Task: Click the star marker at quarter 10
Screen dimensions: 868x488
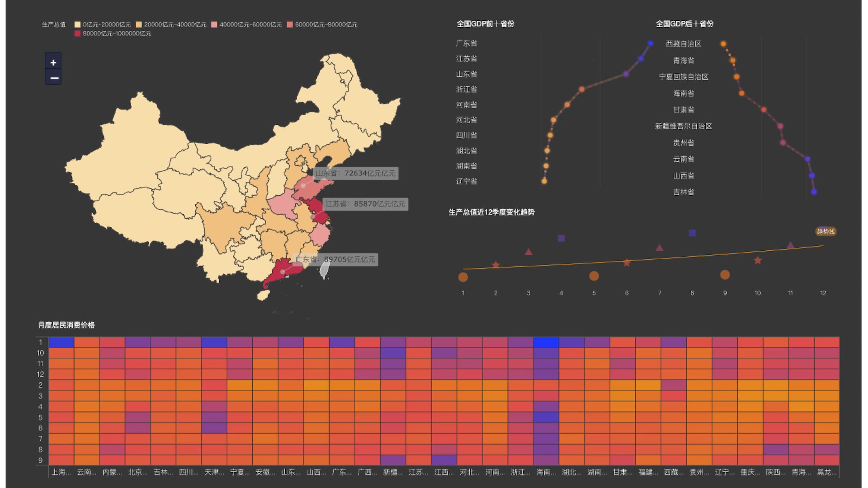Action: coord(758,260)
